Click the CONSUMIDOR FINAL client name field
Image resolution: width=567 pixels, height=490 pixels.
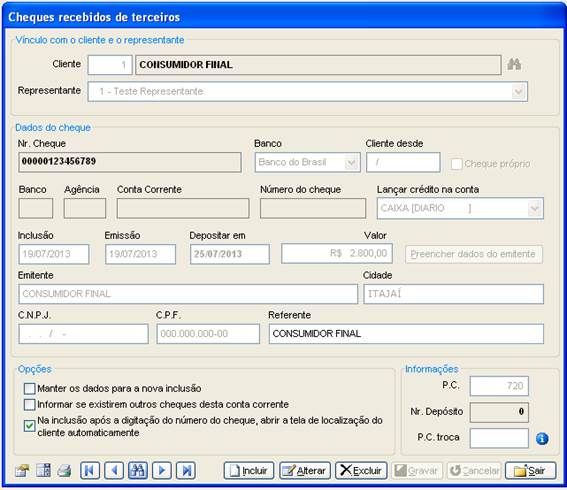tap(318, 65)
